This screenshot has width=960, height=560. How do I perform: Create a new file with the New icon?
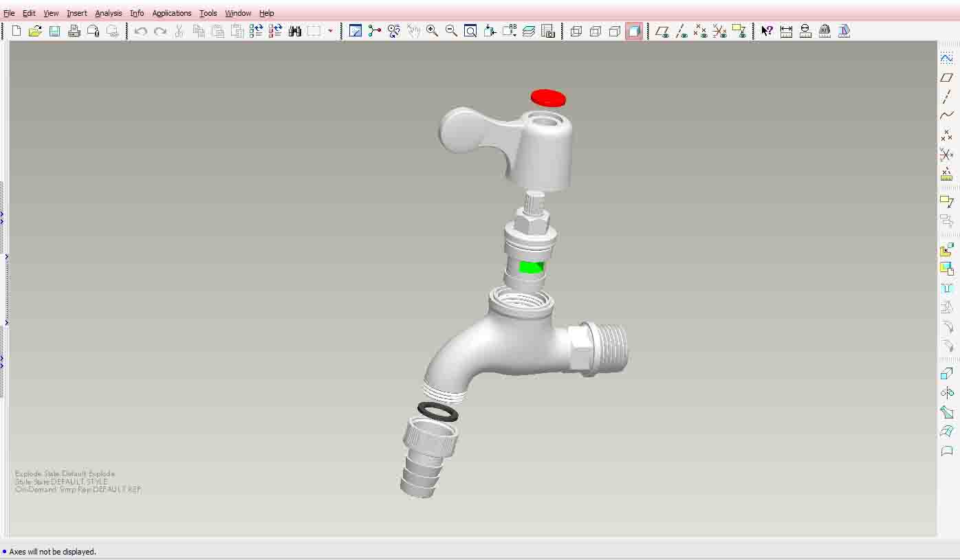(x=17, y=31)
